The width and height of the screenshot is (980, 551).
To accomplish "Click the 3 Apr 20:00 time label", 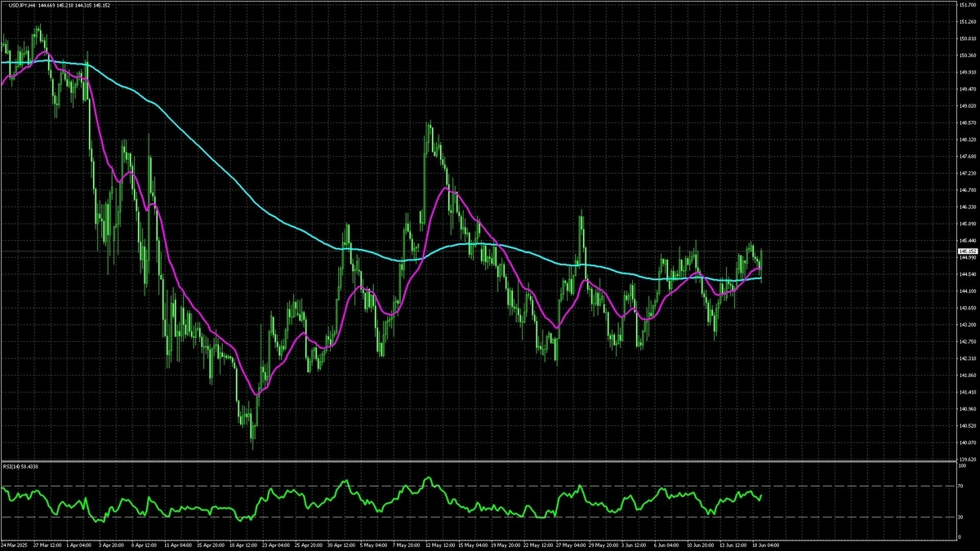I will (x=113, y=544).
